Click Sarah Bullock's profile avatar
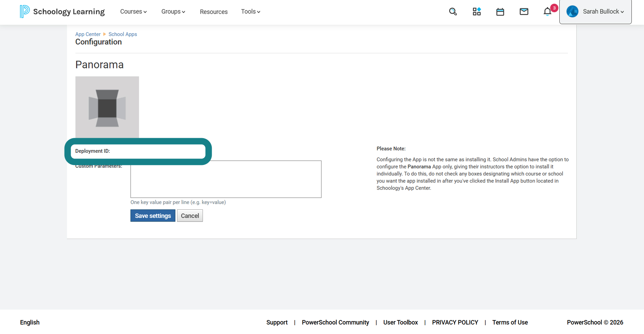The height and width of the screenshot is (334, 644). [572, 12]
